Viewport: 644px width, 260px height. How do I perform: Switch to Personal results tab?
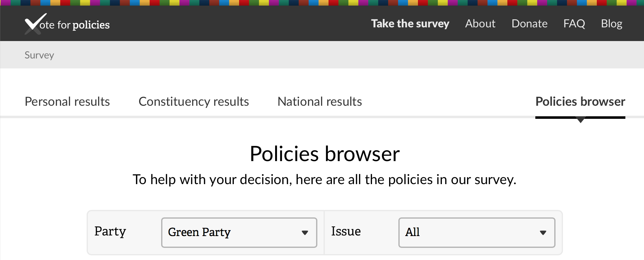67,102
